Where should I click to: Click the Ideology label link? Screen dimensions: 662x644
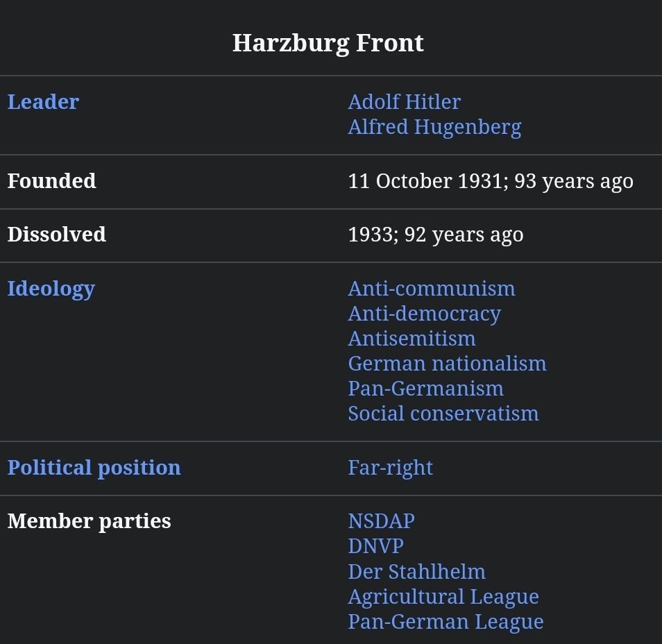pyautogui.click(x=51, y=289)
